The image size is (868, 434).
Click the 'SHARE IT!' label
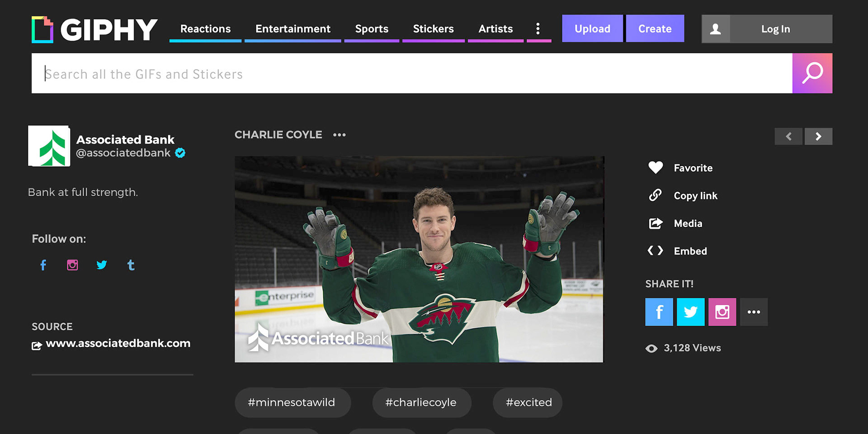669,284
